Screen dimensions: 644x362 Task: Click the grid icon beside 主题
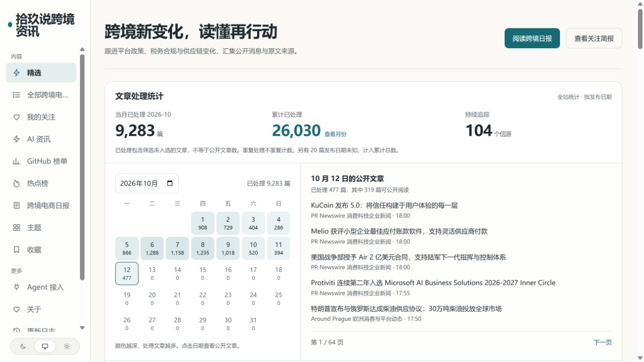pyautogui.click(x=16, y=228)
